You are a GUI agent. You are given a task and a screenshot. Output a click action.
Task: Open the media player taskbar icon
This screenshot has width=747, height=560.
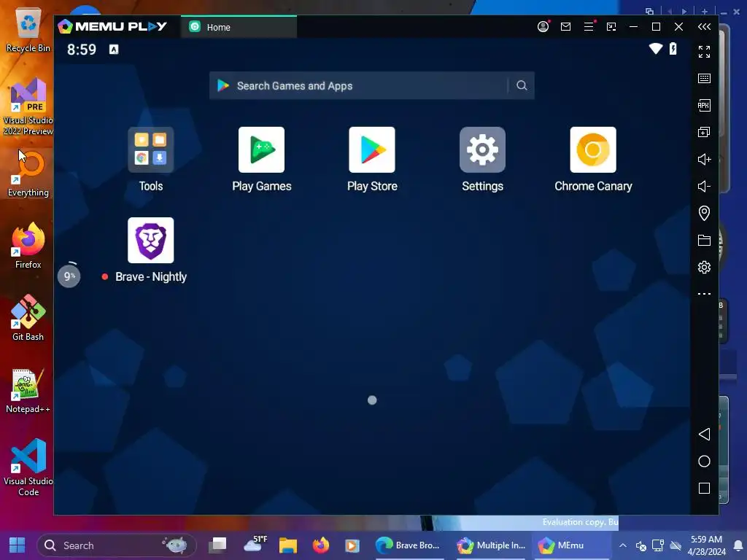click(x=352, y=545)
